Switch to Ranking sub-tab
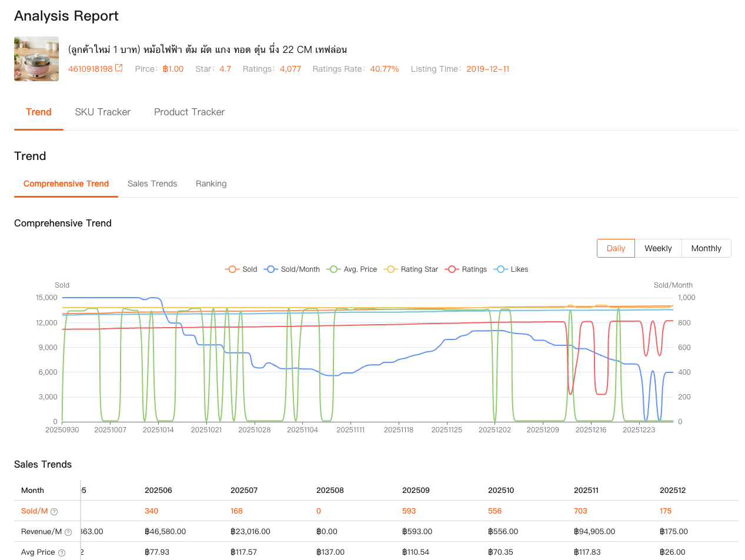Screen dimensions: 745x560 click(211, 184)
